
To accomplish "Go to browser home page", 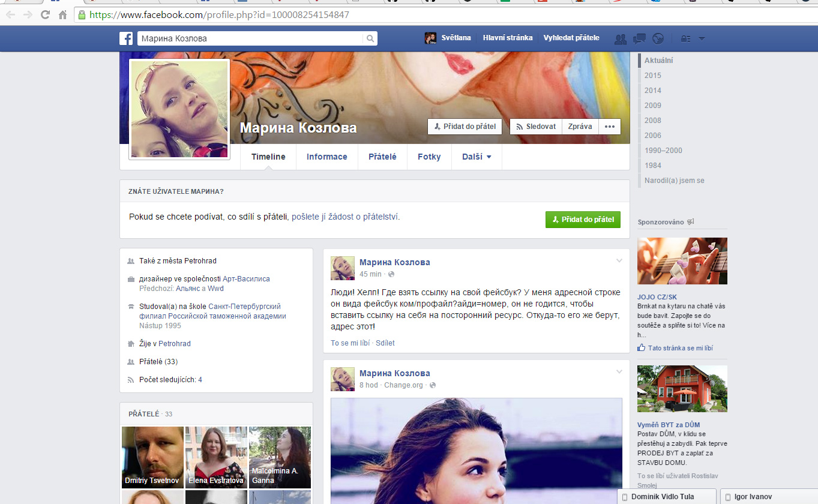I will coord(62,15).
